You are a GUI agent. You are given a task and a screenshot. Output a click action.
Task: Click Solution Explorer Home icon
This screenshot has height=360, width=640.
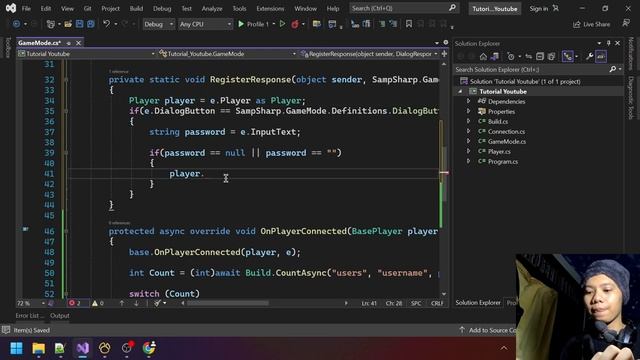[x=483, y=56]
